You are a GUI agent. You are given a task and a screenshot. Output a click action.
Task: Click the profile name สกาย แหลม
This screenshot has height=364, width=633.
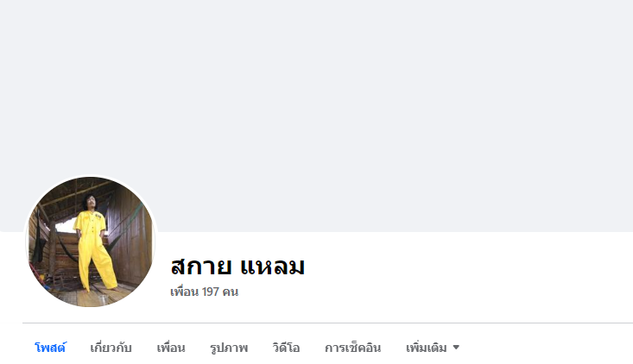pos(237,267)
